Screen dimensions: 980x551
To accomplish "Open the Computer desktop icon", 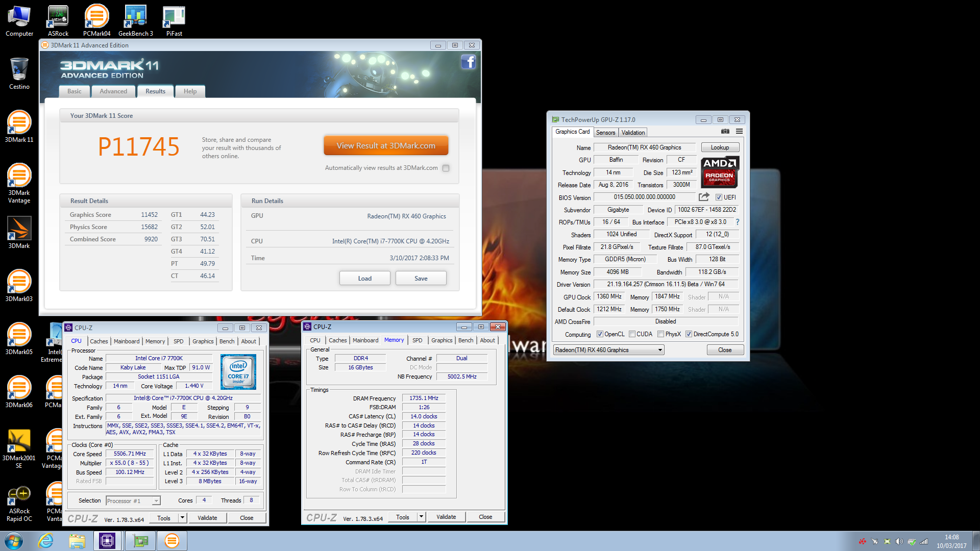I will [19, 21].
